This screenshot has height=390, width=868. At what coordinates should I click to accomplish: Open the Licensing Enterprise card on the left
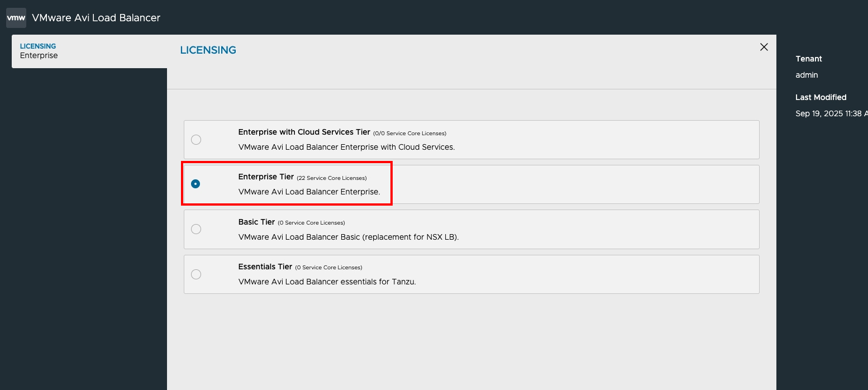pos(89,51)
